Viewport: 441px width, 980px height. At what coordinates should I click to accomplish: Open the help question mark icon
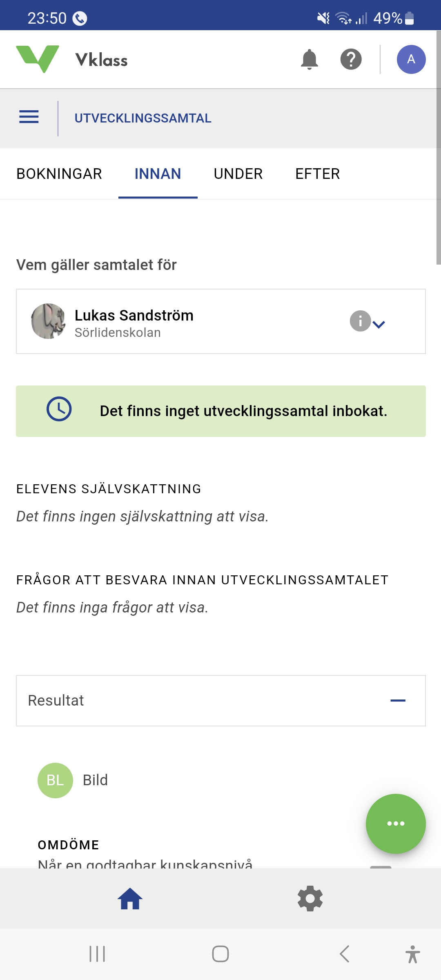click(351, 60)
